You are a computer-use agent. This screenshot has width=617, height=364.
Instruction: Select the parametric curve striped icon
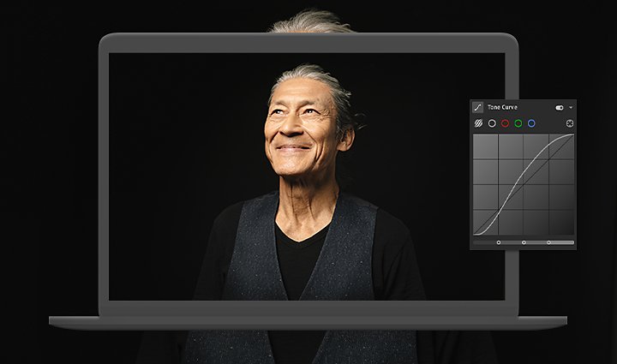[478, 123]
